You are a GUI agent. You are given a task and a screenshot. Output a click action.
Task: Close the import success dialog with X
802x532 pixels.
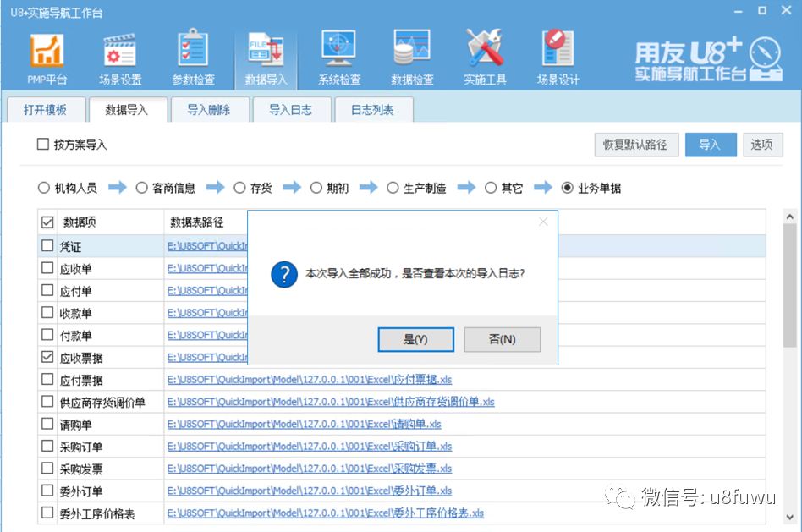pos(543,222)
